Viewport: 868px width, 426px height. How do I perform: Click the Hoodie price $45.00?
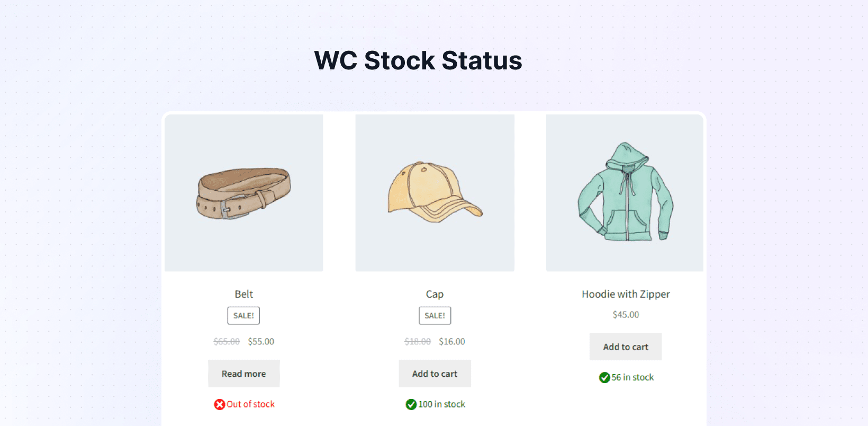click(x=626, y=315)
